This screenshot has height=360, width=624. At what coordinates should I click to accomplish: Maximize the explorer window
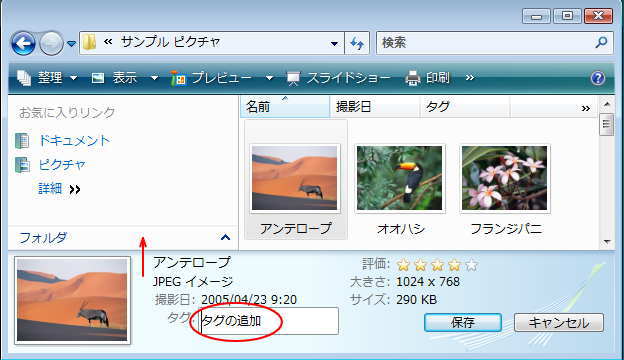coord(567,16)
